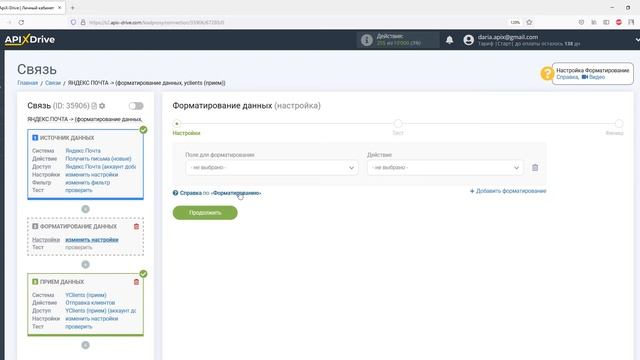Add step below Источник данных block
The image size is (640, 360).
tap(85, 209)
